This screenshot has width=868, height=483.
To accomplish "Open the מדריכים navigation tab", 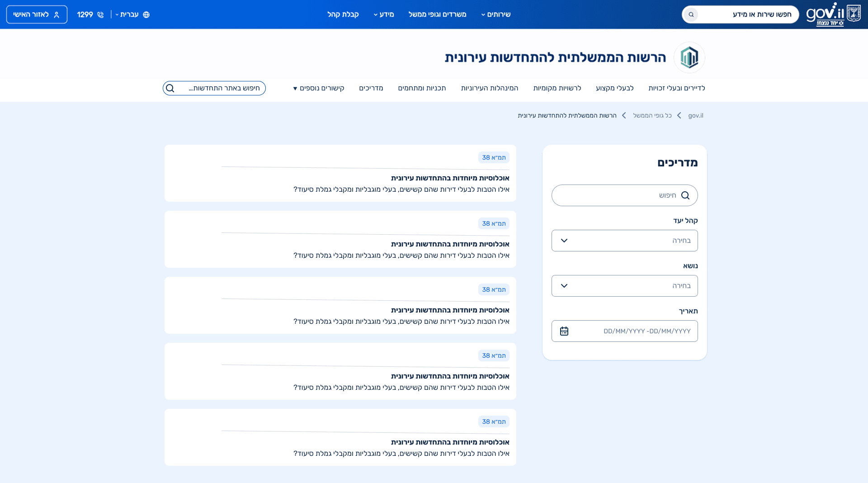I will tap(371, 88).
